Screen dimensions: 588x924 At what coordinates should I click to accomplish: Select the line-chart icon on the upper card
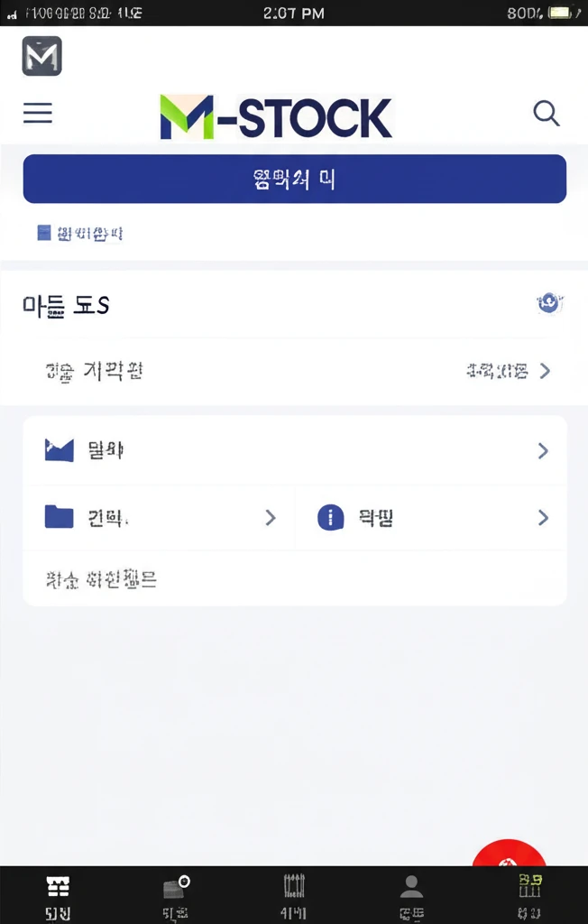coord(58,449)
